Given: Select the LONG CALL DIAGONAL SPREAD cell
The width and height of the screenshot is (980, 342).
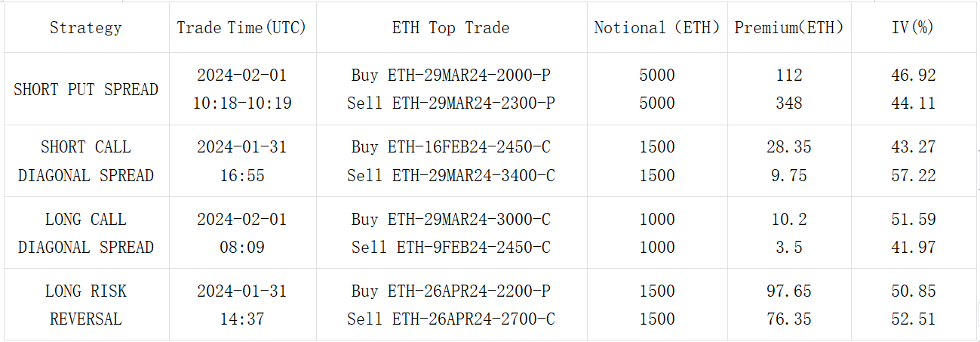Looking at the screenshot, I should pos(85,233).
